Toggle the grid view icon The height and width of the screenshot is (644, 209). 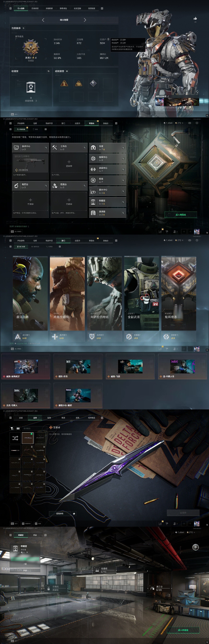click(18, 428)
